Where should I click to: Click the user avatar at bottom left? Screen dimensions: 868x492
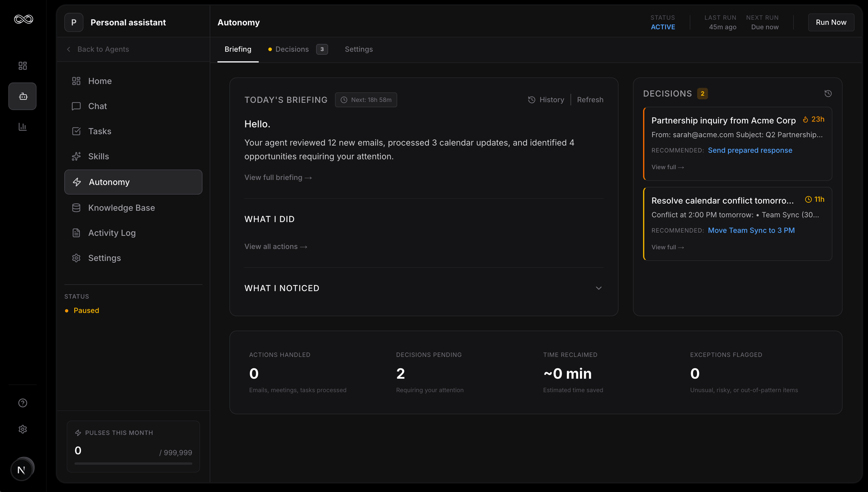tap(21, 469)
